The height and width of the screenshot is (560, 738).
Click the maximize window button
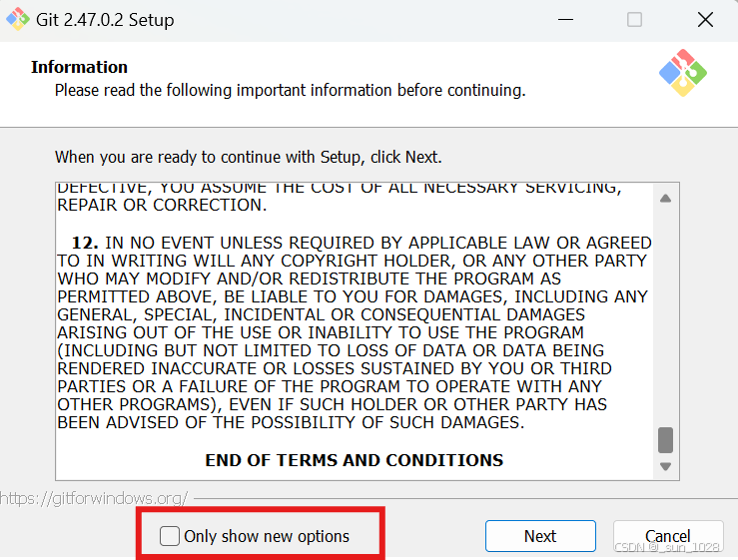tap(634, 20)
